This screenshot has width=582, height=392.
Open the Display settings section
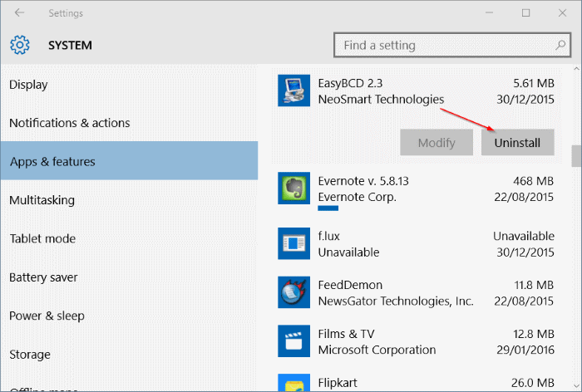click(x=129, y=85)
